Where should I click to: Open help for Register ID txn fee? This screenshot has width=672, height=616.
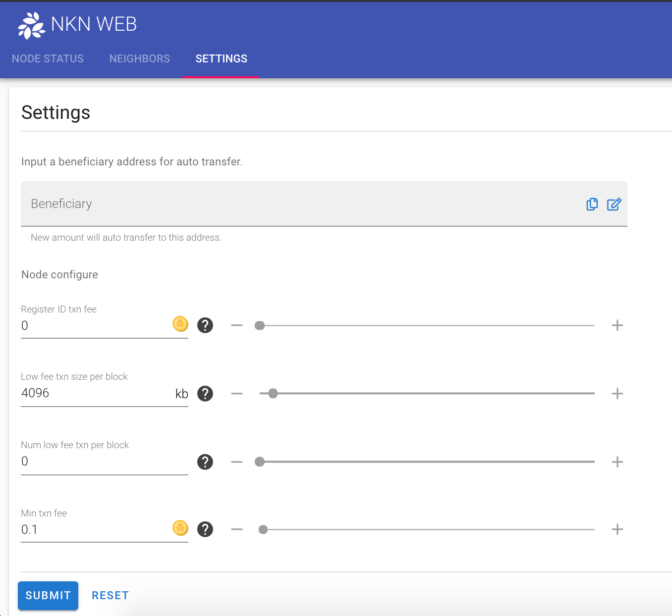(x=205, y=325)
